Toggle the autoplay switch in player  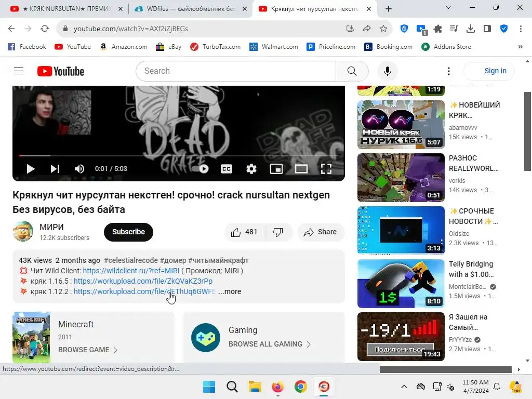200,169
